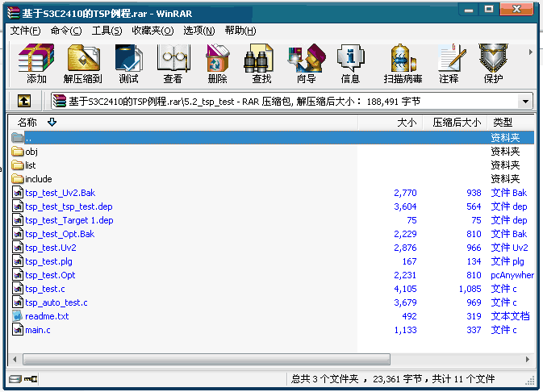543x392 pixels.
Task: Click the scroll left arrow
Action: (15, 359)
